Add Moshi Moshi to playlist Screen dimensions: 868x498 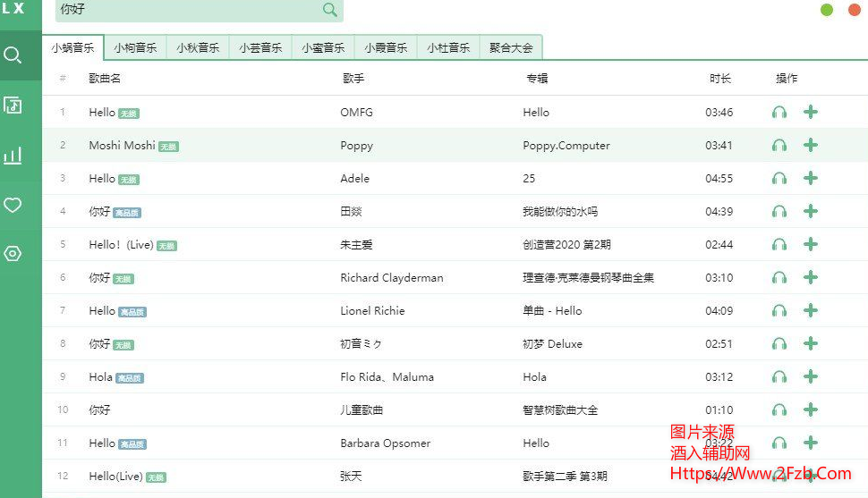[x=811, y=145]
